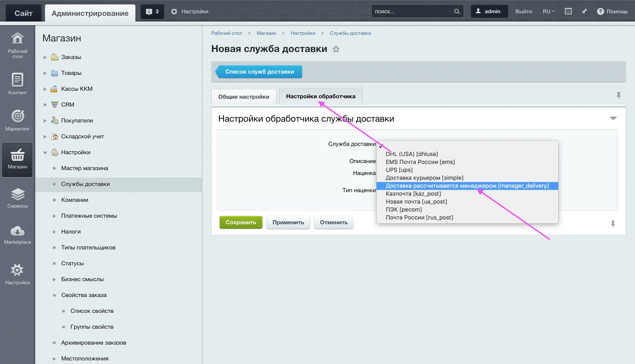Click the Кассы ККМ section icon

point(54,89)
